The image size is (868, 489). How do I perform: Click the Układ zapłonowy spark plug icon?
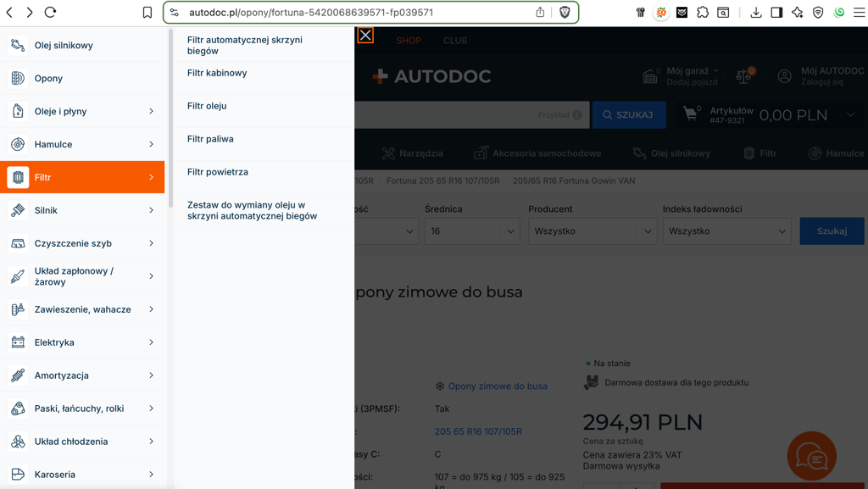(18, 276)
